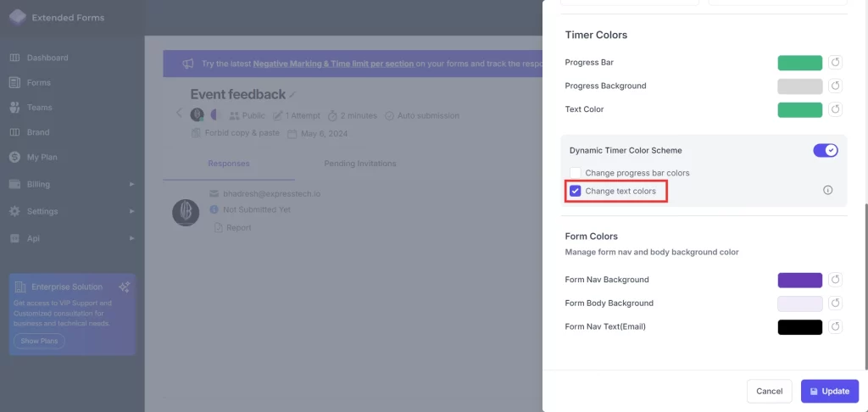Click the Cancel button

(769, 391)
